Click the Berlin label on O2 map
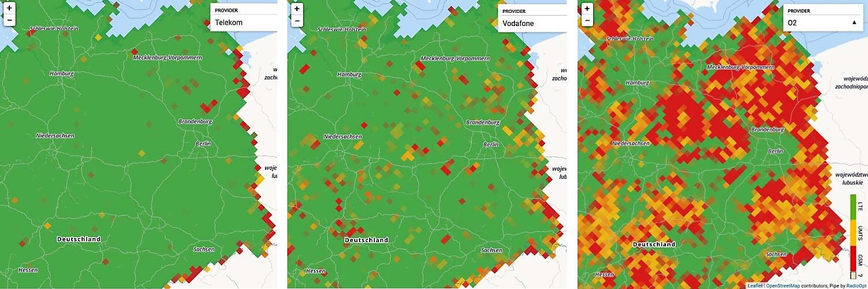Viewport: 868px width, 289px height. pos(775,151)
